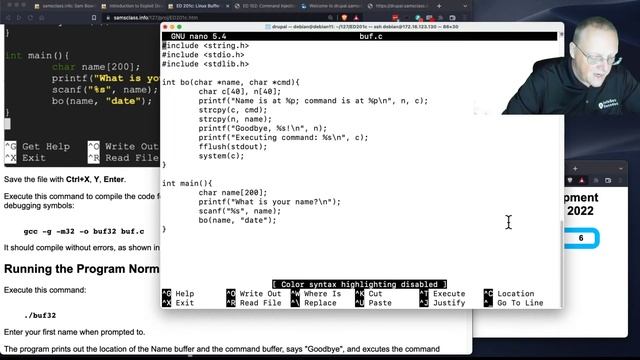Viewport: 640px width, 360px height.
Task: Open the https://drupal.samsclass tab
Action: click(397, 6)
